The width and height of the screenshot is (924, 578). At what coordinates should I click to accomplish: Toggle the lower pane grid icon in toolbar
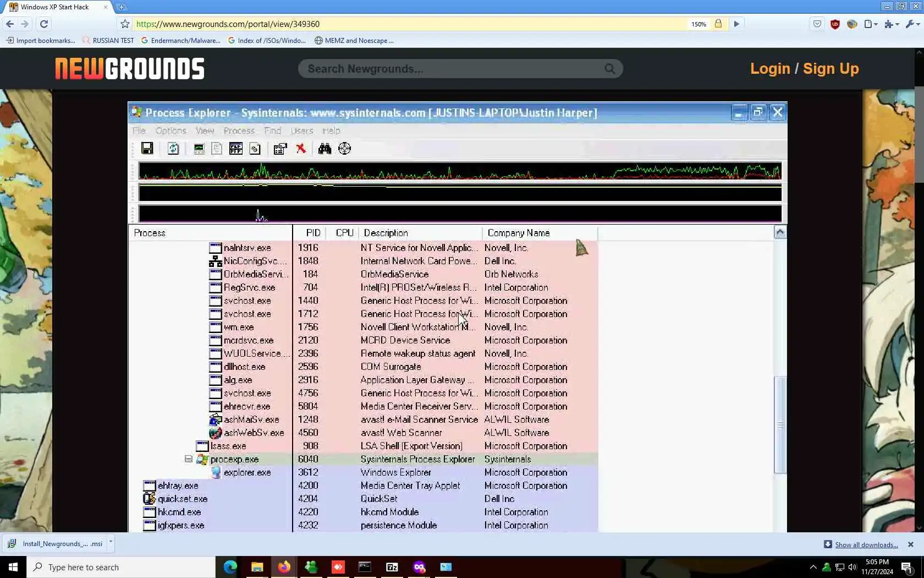(x=236, y=149)
